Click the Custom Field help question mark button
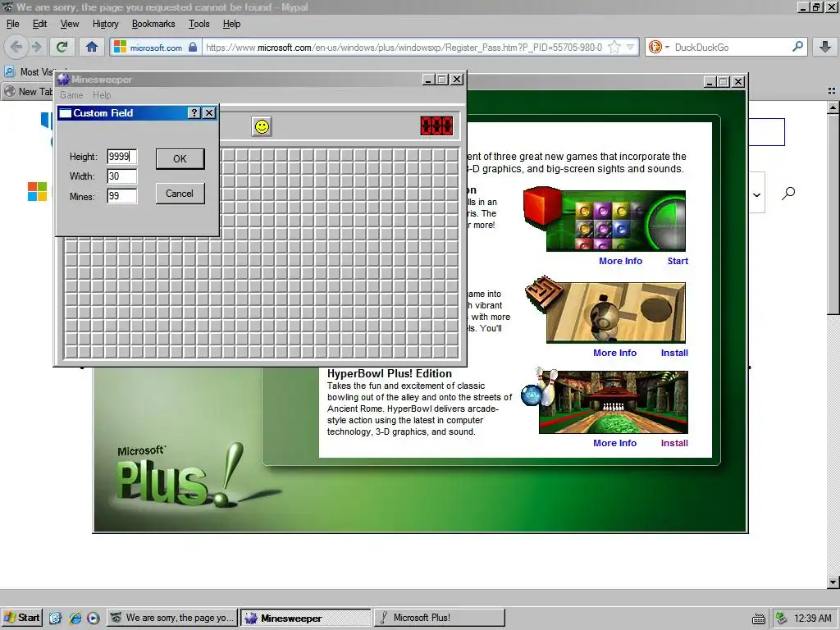 point(194,113)
